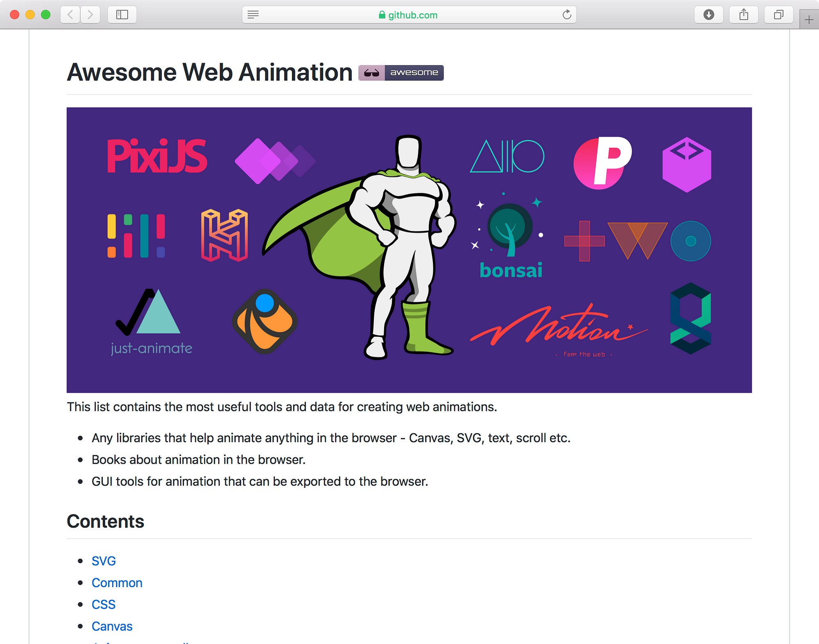The height and width of the screenshot is (644, 819).
Task: Click 'Any libraries that help animate' list item
Action: pos(331,438)
